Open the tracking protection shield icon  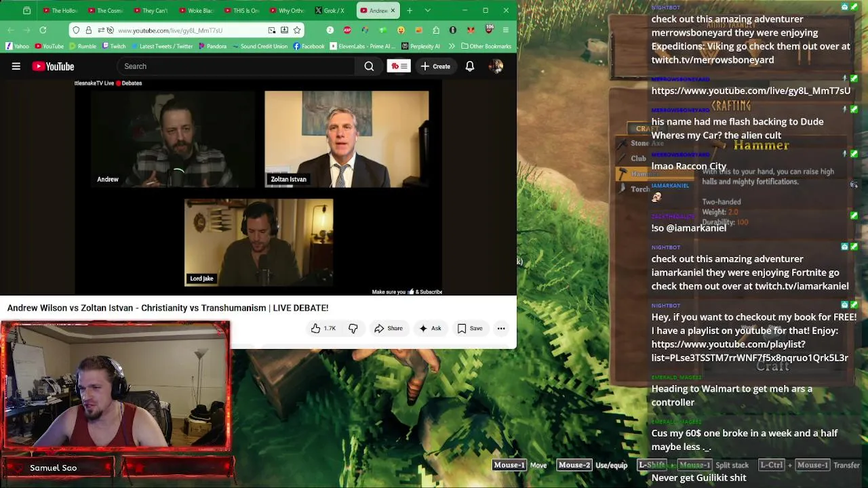click(x=76, y=30)
